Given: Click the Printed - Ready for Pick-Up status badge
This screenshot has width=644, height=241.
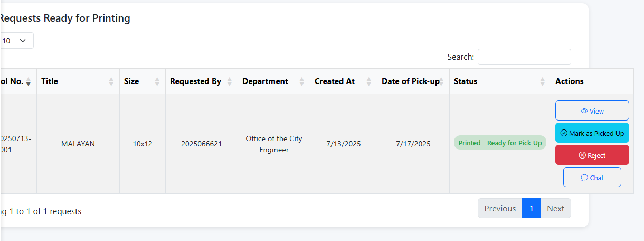Looking at the screenshot, I should pyautogui.click(x=500, y=143).
